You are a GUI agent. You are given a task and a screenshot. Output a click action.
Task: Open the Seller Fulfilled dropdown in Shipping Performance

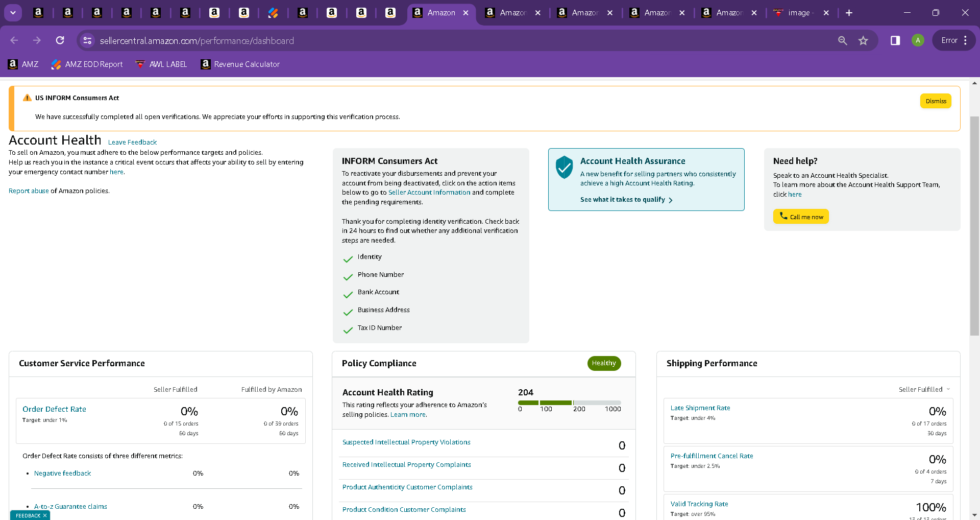pyautogui.click(x=924, y=390)
